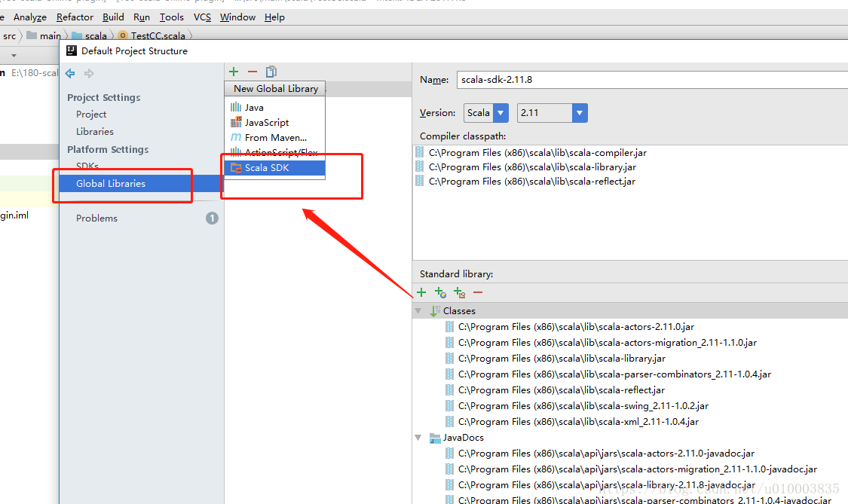
Task: Select scala-actors-2.11.0.jar in Classes
Action: [576, 327]
